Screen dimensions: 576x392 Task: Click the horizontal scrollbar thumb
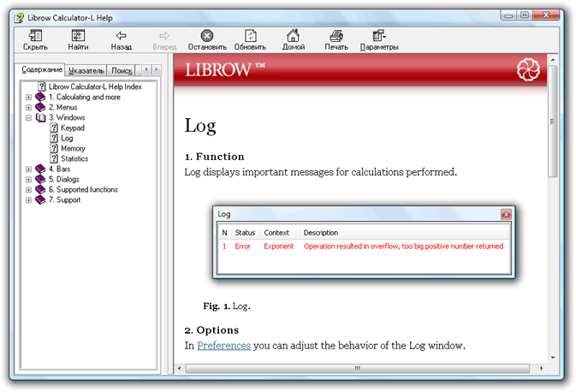(x=358, y=368)
